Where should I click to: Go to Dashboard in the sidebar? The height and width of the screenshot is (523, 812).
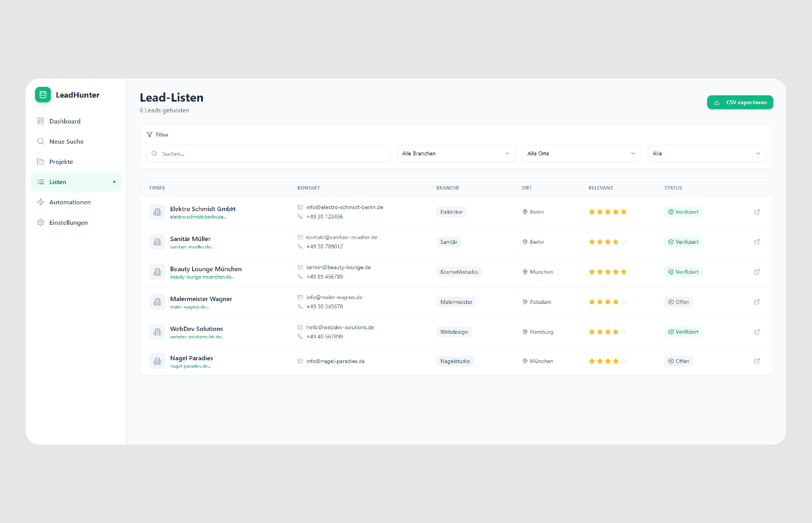[x=65, y=121]
